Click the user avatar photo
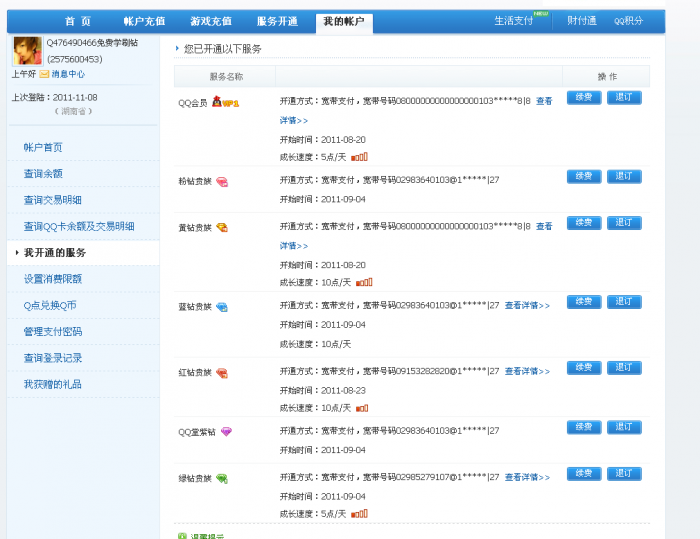 tap(28, 51)
